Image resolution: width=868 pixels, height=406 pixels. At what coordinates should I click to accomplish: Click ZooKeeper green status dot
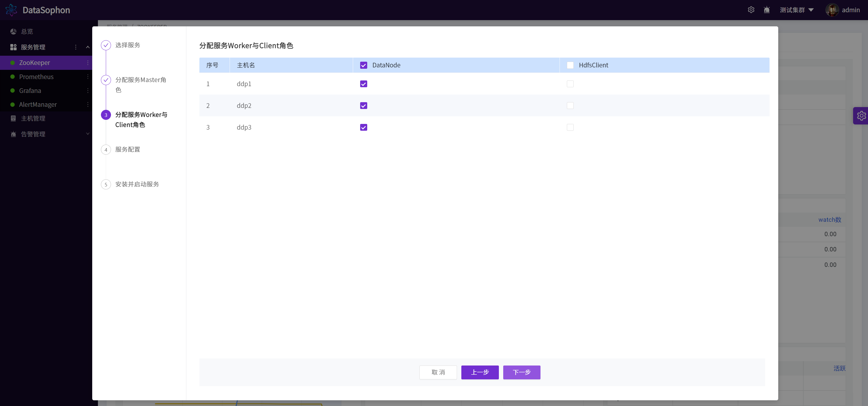[13, 63]
